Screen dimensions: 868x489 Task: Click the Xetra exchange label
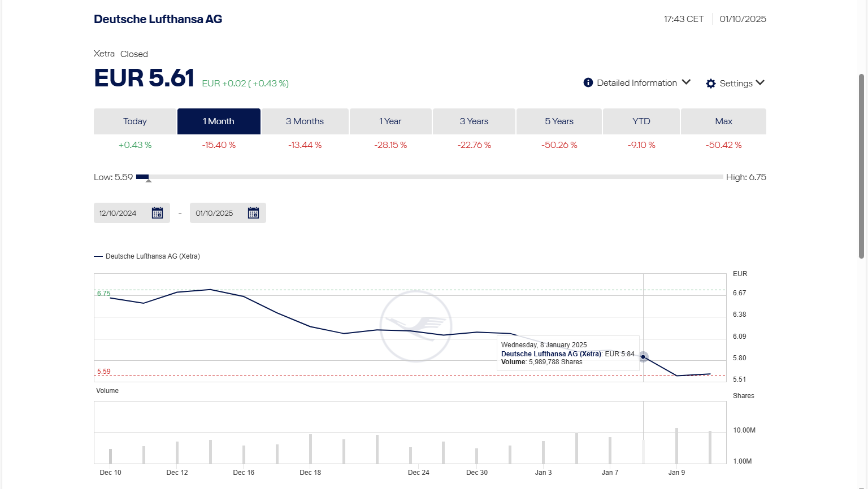click(x=104, y=54)
